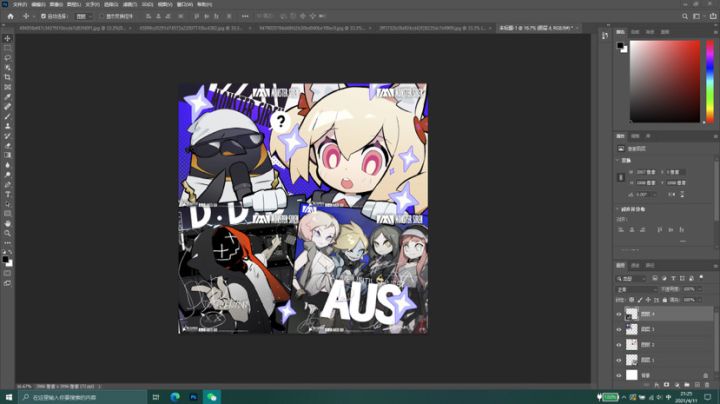
Task: Click the more options dots under alignment in Properties
Action: (x=683, y=241)
